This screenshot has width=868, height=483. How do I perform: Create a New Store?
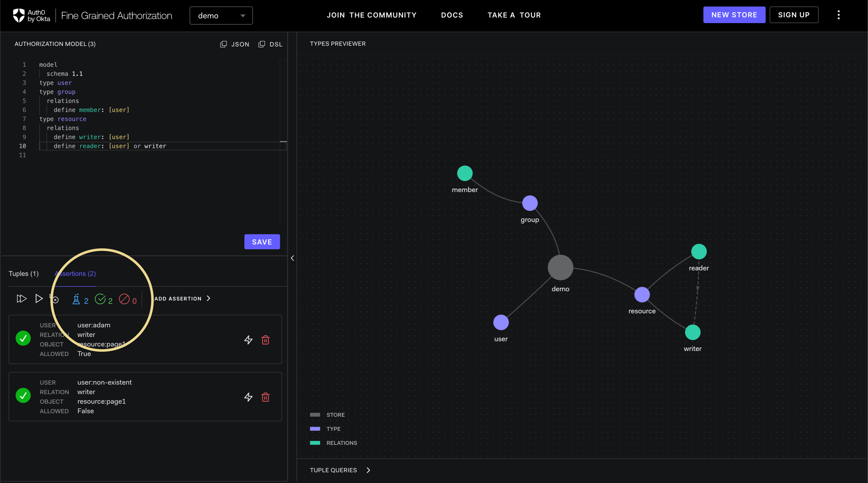[734, 15]
